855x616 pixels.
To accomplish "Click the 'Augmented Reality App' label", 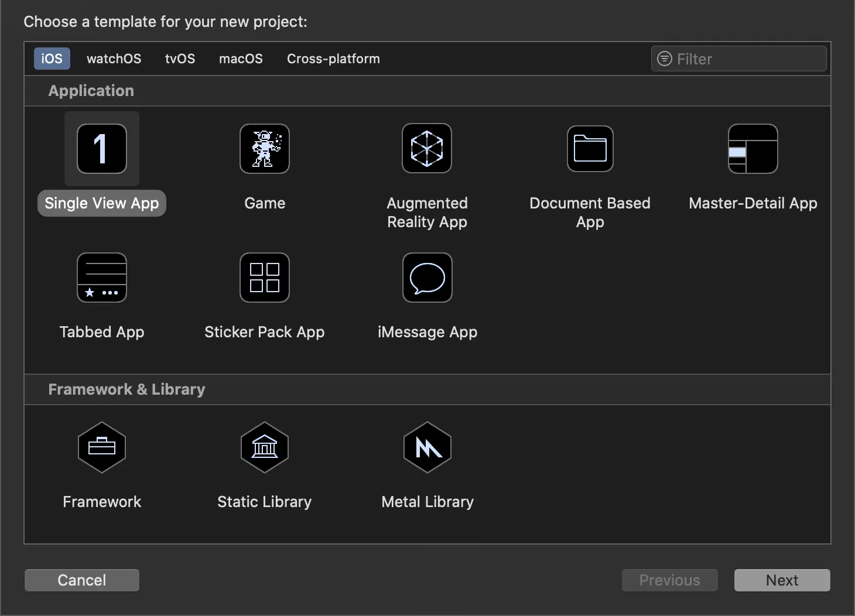I will point(427,213).
